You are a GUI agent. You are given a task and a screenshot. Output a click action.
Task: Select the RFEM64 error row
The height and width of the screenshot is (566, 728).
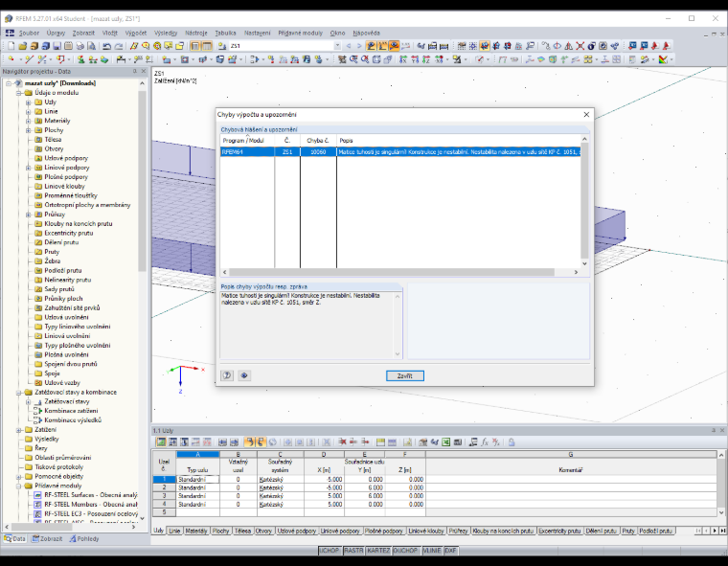pos(400,152)
